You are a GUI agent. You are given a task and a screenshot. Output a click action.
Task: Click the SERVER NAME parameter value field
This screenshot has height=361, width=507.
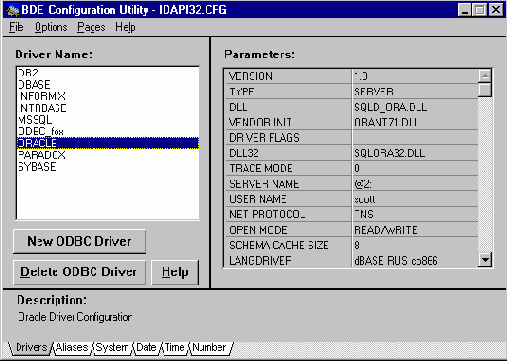(x=415, y=184)
